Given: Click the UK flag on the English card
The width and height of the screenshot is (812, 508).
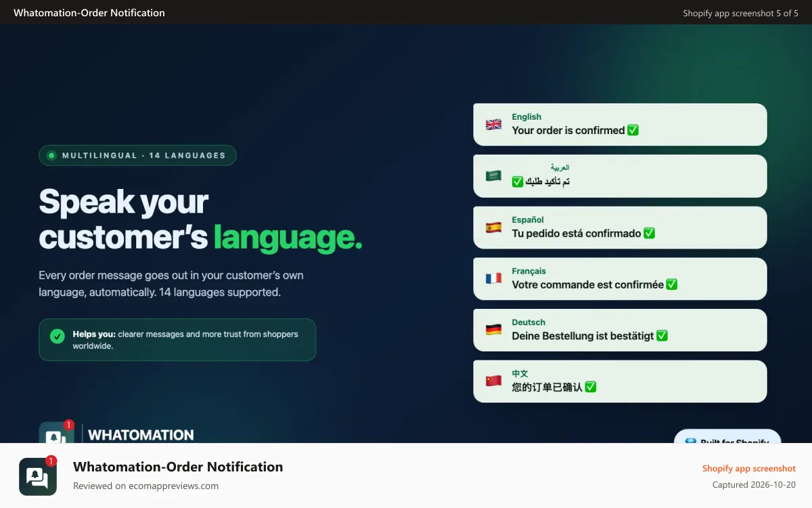Looking at the screenshot, I should click(493, 125).
